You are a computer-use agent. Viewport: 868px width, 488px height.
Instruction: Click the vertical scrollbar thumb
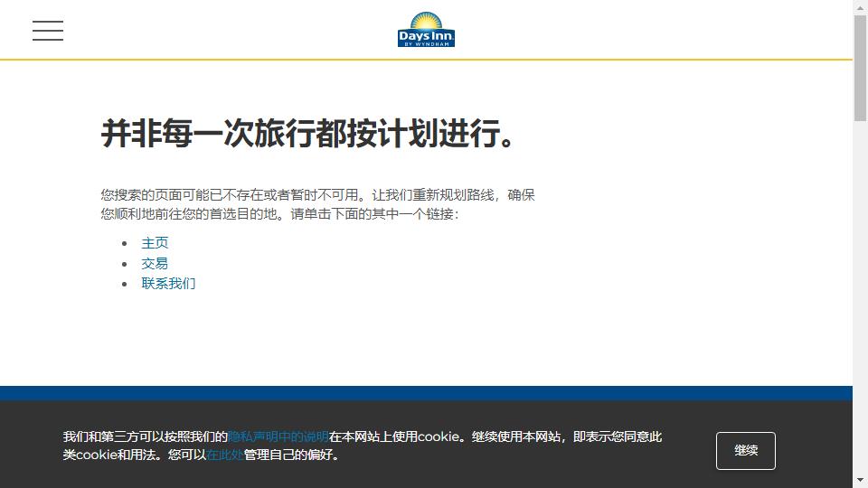pos(860,68)
